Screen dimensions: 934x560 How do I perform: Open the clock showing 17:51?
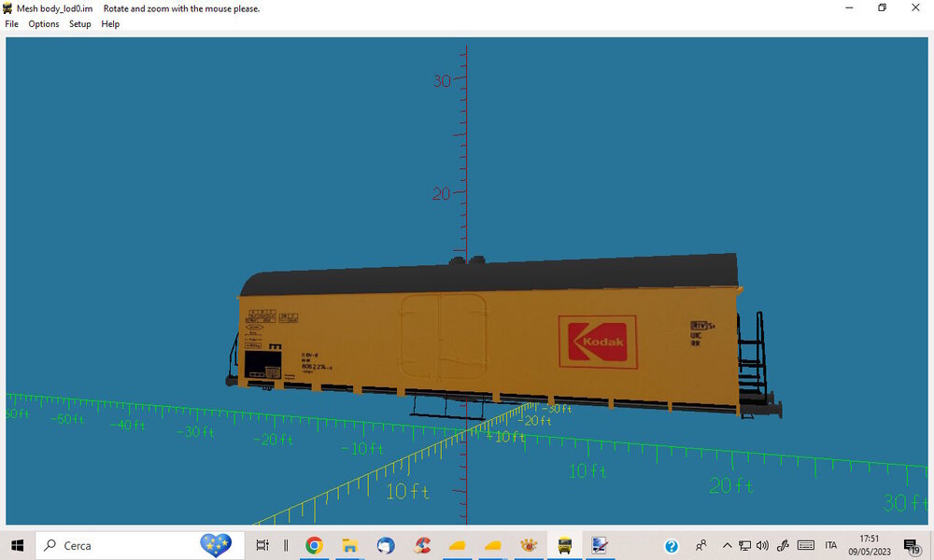(x=869, y=545)
